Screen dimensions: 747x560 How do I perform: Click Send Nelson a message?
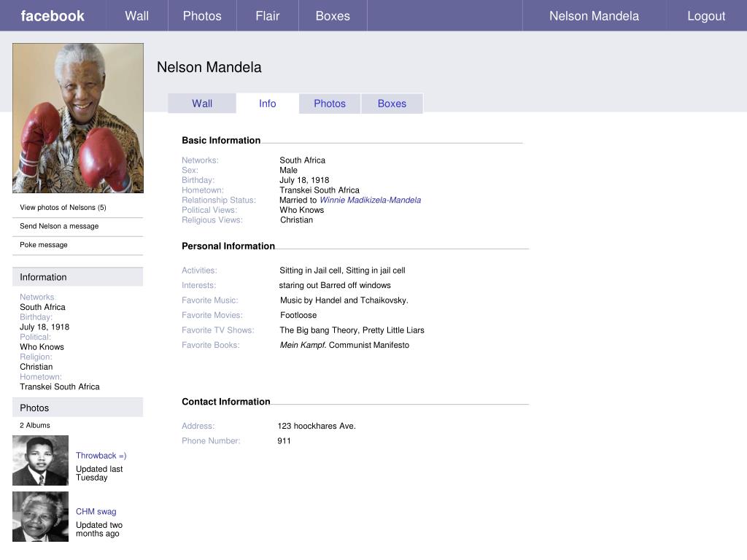point(59,226)
